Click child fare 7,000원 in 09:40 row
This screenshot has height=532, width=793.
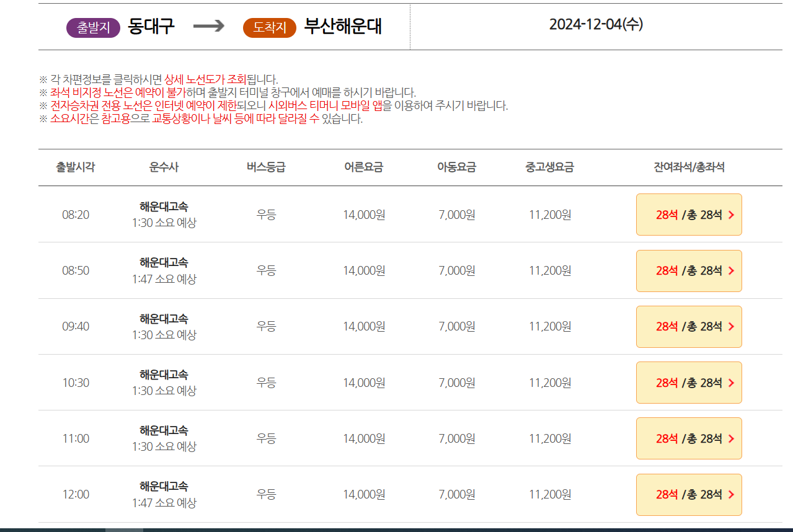pos(457,326)
